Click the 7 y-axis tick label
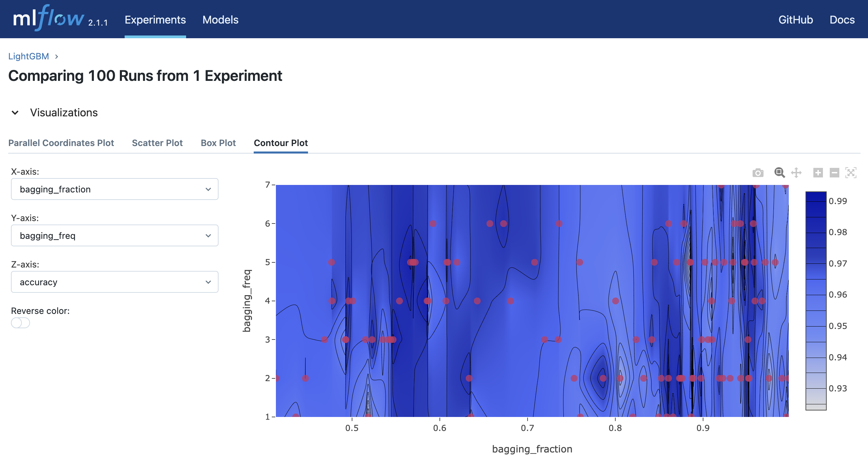 (x=268, y=185)
